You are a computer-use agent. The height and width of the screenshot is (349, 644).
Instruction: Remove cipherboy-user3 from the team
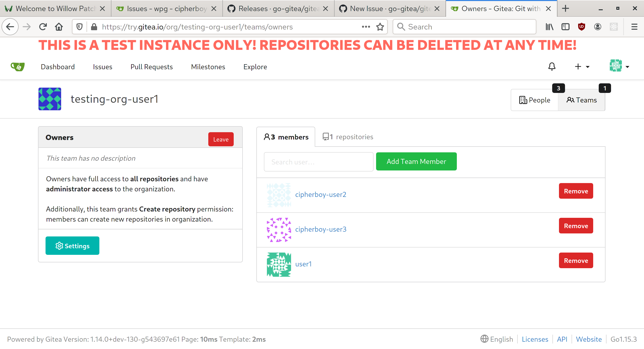coord(576,226)
